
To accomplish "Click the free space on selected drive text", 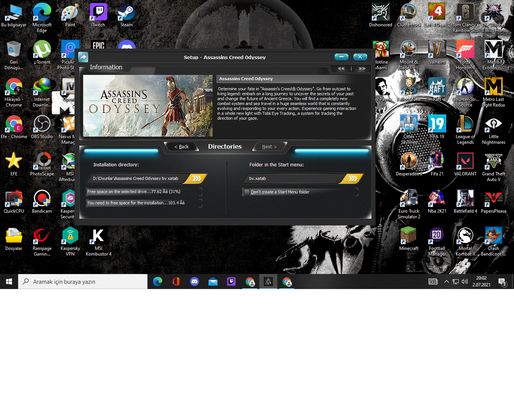I will pos(134,192).
